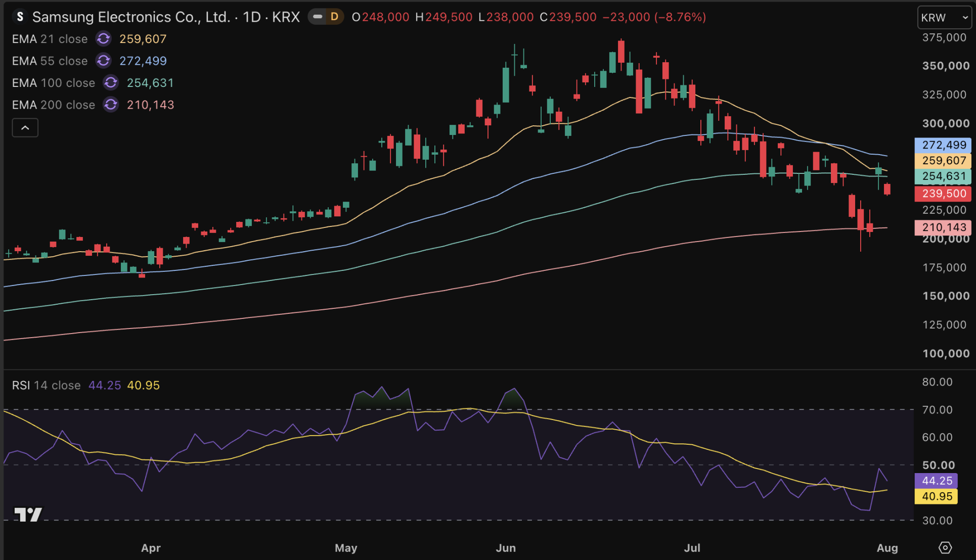Click the daily change −23,000 (−8.76%)
The width and height of the screenshot is (976, 560).
[654, 17]
